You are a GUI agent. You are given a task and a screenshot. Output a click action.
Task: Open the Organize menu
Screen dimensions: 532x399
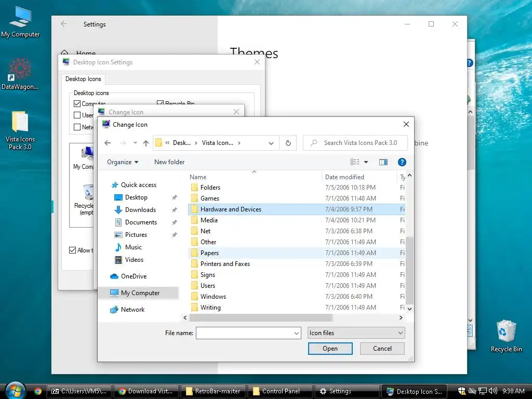[123, 162]
